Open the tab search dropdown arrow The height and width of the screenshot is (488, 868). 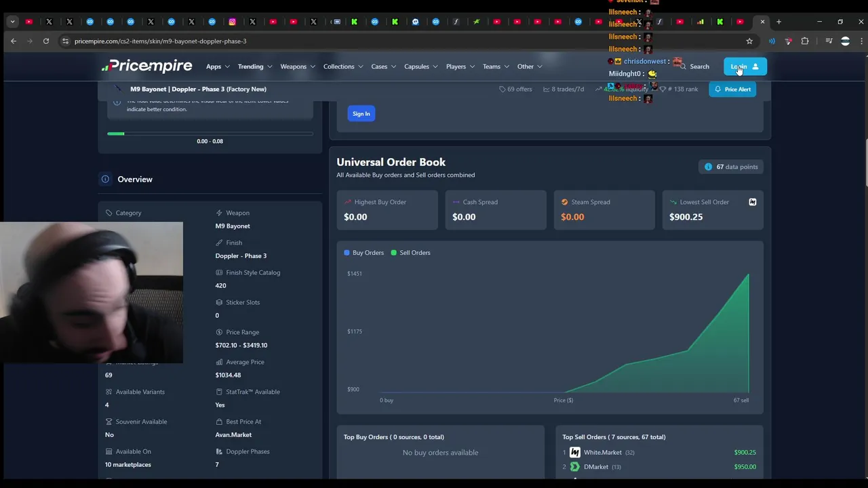coord(12,22)
